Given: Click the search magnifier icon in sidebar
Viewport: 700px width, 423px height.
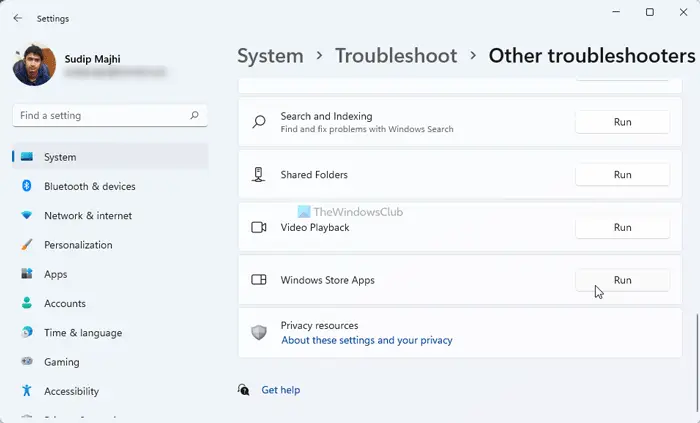Looking at the screenshot, I should [x=194, y=116].
